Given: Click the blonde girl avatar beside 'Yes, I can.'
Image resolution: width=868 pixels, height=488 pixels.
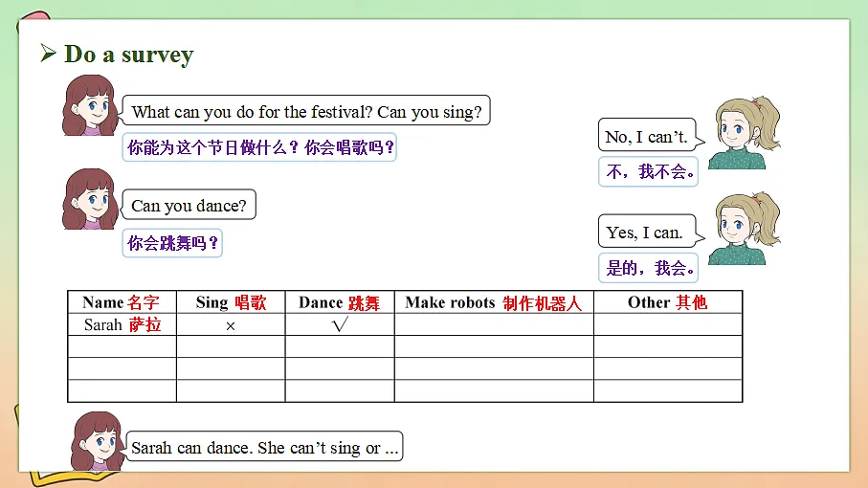Looking at the screenshot, I should point(744,229).
